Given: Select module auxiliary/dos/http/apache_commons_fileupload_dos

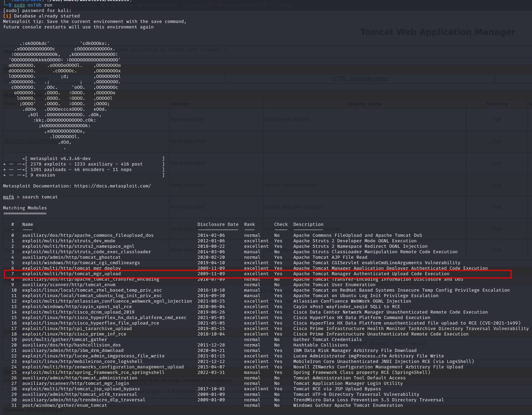Looking at the screenshot, I should pyautogui.click(x=88, y=235).
